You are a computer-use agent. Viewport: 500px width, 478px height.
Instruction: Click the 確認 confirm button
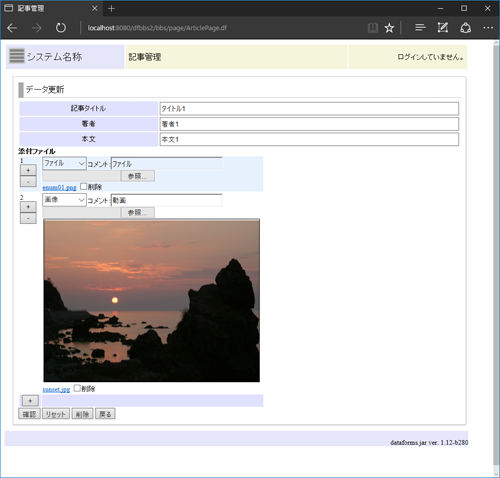pyautogui.click(x=29, y=414)
